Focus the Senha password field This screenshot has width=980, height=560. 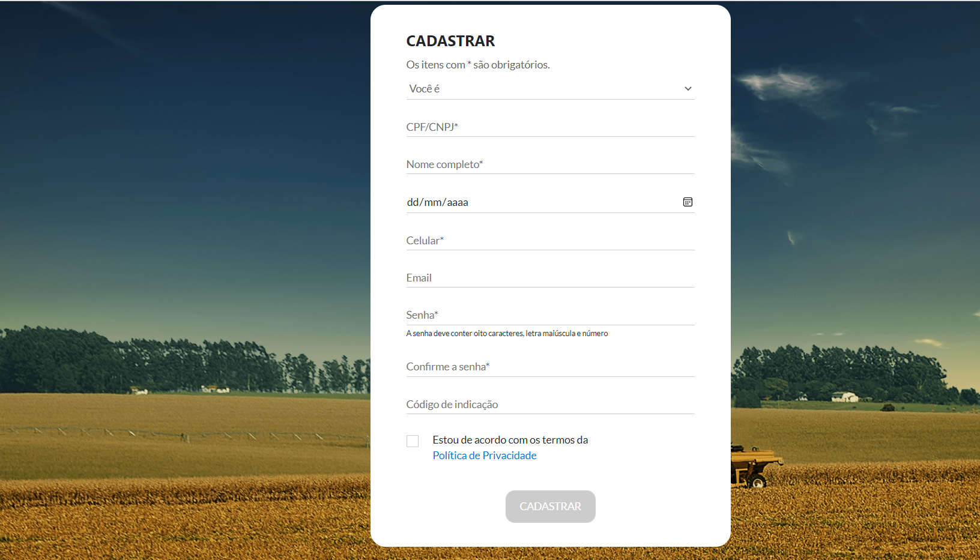549,315
